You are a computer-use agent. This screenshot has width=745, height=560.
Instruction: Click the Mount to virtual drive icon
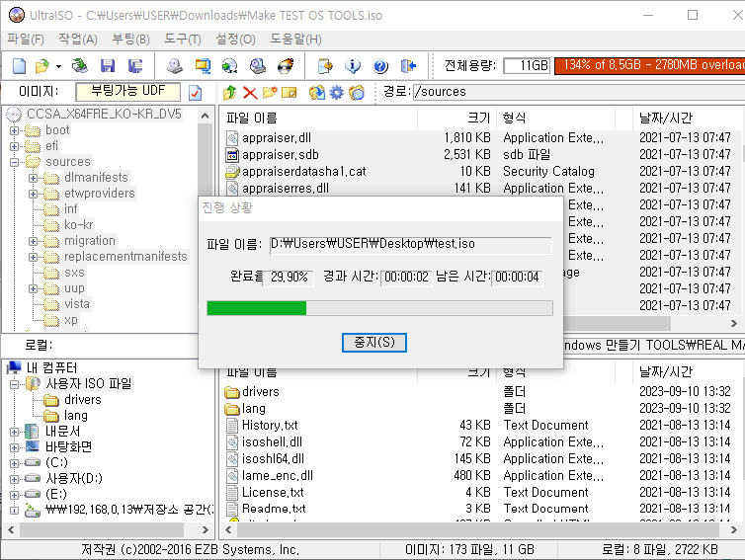click(x=258, y=65)
